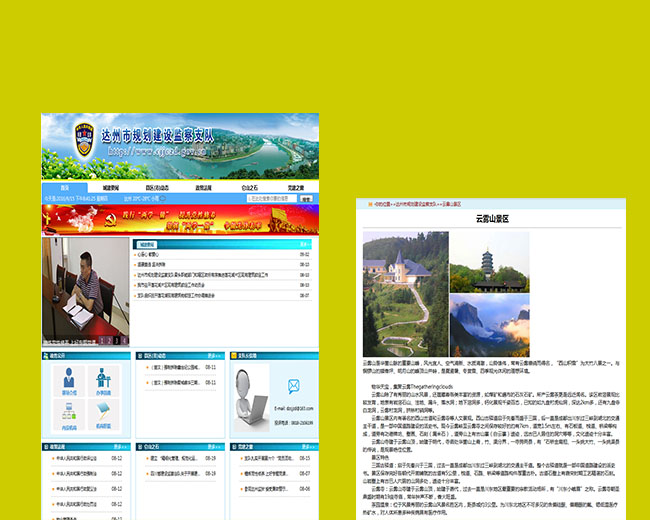Screen dimensions: 650x520
Task: Click the blue envelope email icon
Action: [x=293, y=387]
